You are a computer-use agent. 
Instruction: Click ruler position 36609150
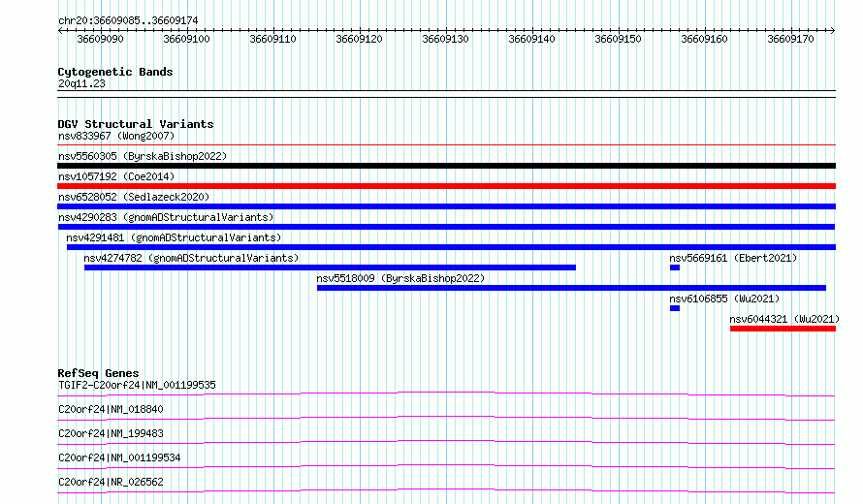coord(618,39)
